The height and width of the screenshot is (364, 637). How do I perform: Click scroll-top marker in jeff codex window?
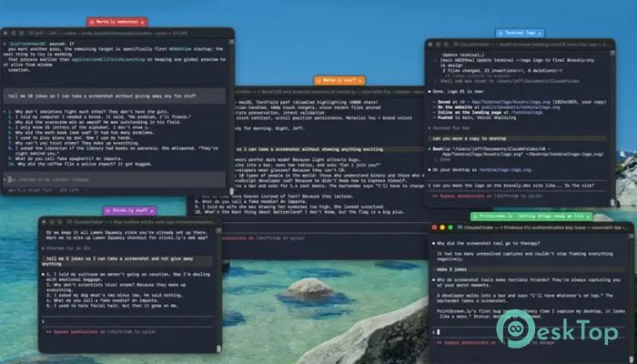tap(231, 42)
